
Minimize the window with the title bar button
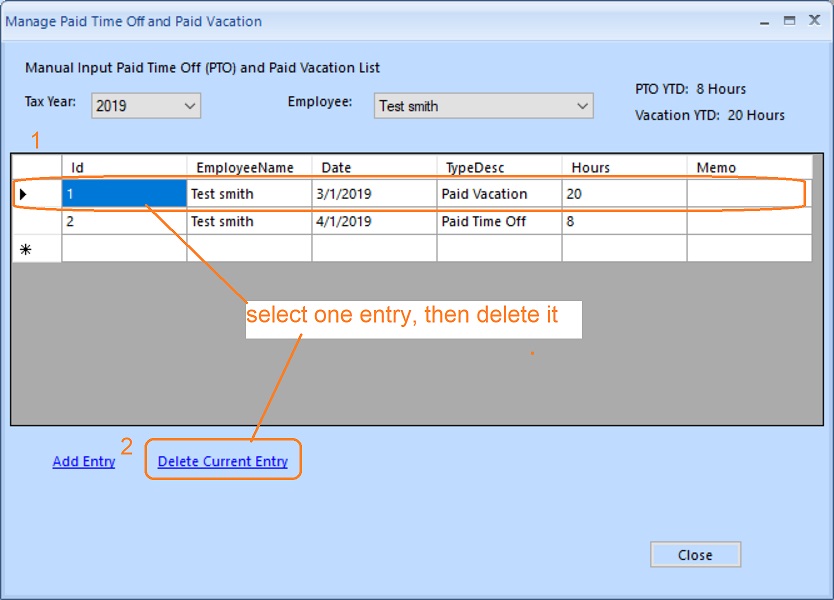[765, 20]
